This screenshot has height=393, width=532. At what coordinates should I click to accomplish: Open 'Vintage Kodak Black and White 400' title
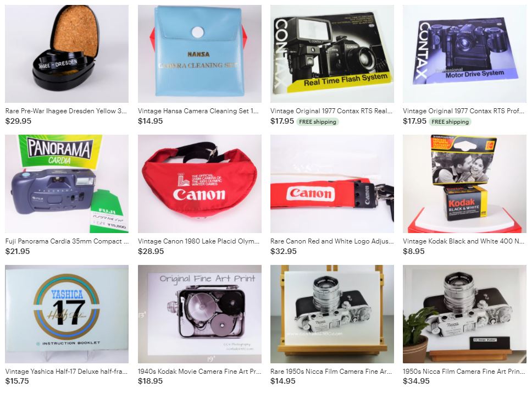(463, 241)
